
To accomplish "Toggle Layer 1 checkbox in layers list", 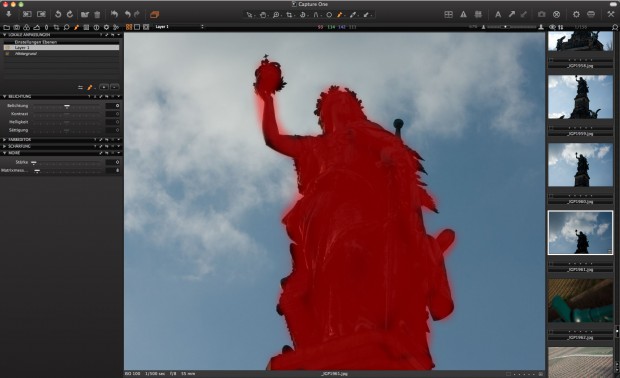I will (7, 47).
